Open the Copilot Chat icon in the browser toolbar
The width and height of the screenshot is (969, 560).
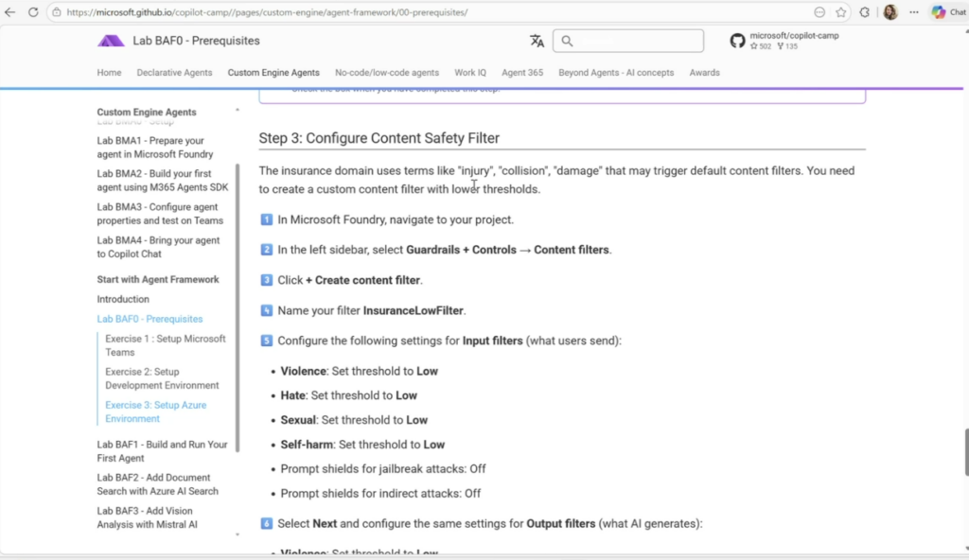pos(948,12)
